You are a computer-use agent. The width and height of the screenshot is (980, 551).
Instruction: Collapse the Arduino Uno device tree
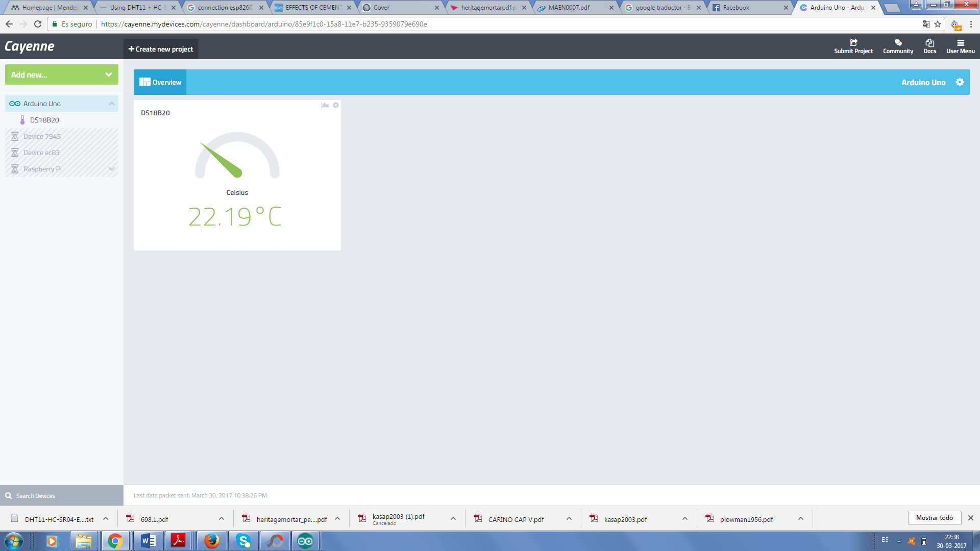(111, 104)
